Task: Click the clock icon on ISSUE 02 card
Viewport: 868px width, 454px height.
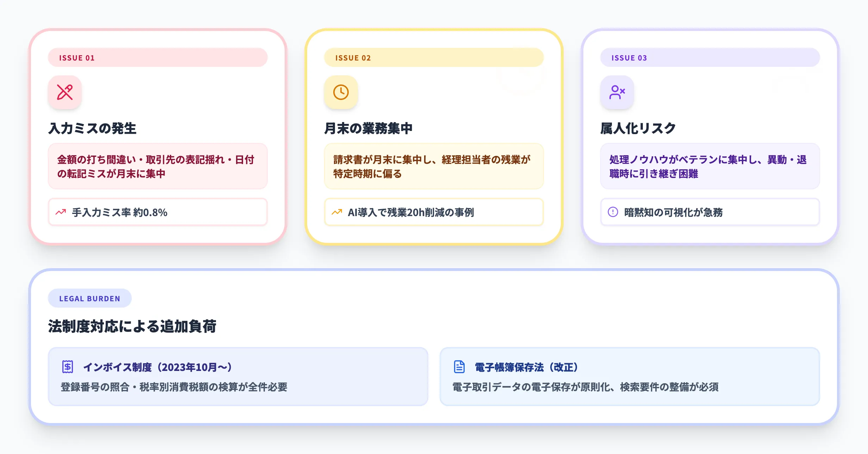Action: point(341,92)
